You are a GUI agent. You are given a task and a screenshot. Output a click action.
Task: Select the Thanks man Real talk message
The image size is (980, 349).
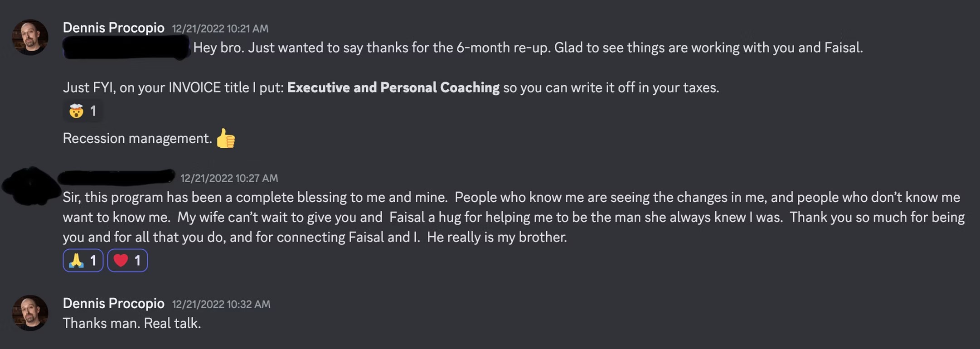pyautogui.click(x=132, y=323)
